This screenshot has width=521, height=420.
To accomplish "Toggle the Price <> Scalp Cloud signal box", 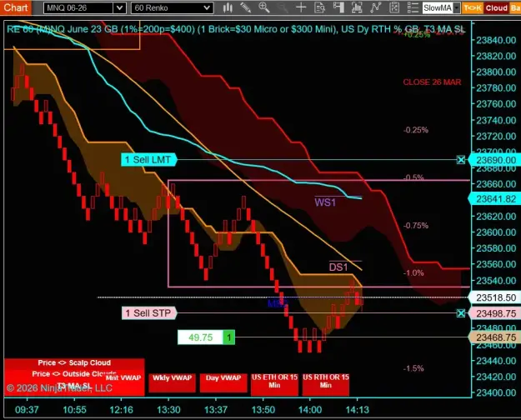I will click(x=74, y=362).
